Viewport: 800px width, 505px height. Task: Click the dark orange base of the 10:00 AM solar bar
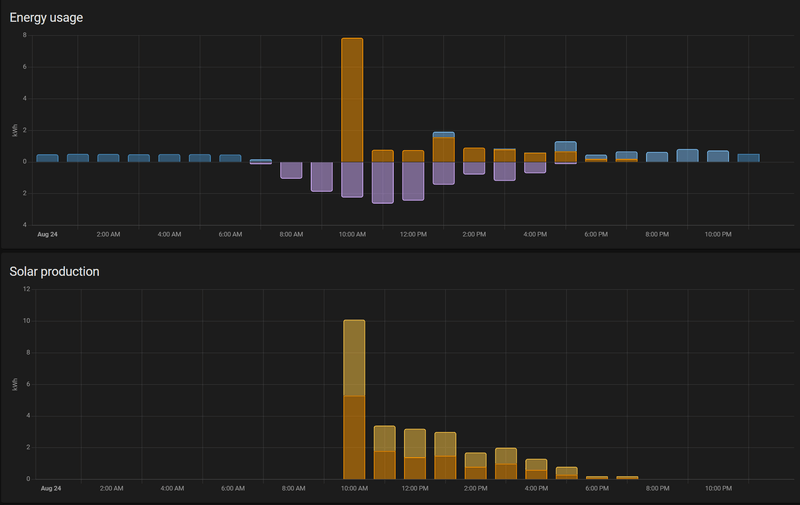(354, 438)
